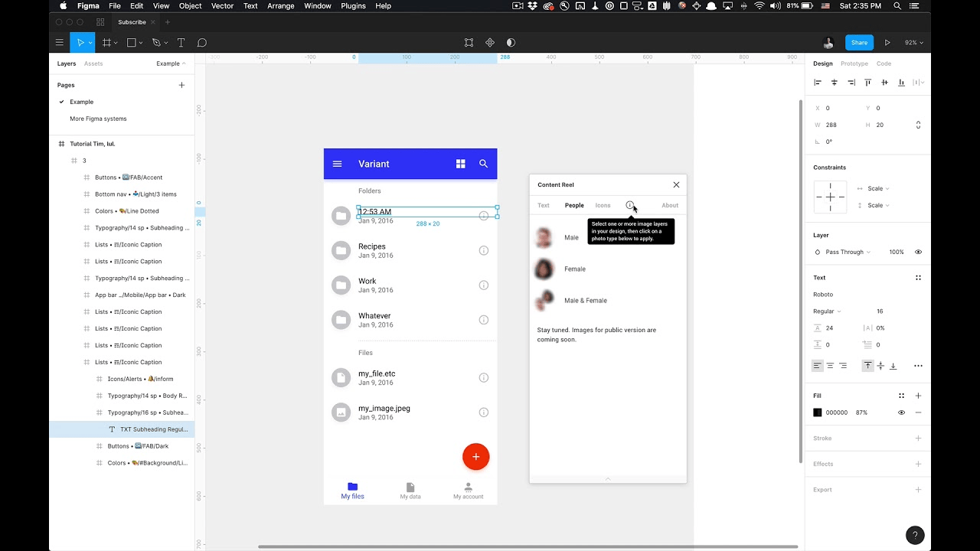
Task: Add a new Stroke with the plus button
Action: coord(918,438)
